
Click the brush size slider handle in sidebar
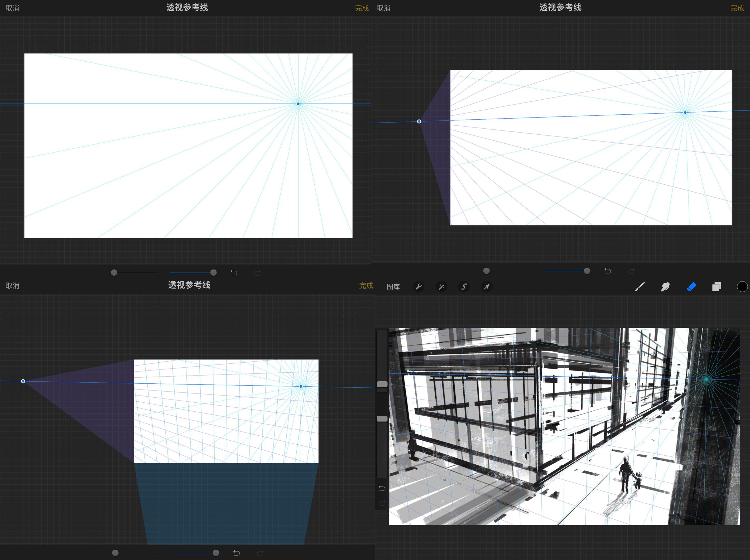click(x=382, y=384)
